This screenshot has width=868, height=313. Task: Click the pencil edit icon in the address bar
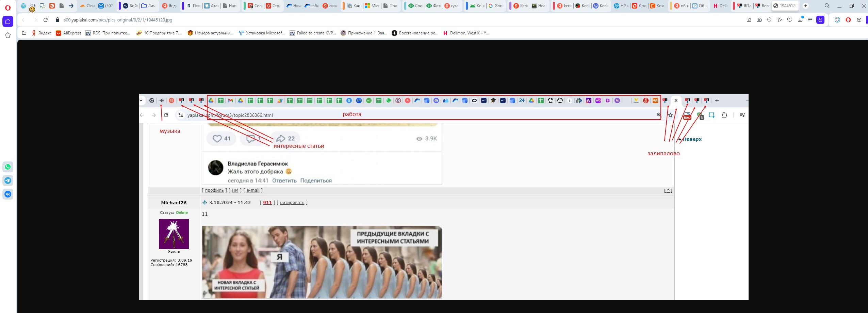point(749,20)
